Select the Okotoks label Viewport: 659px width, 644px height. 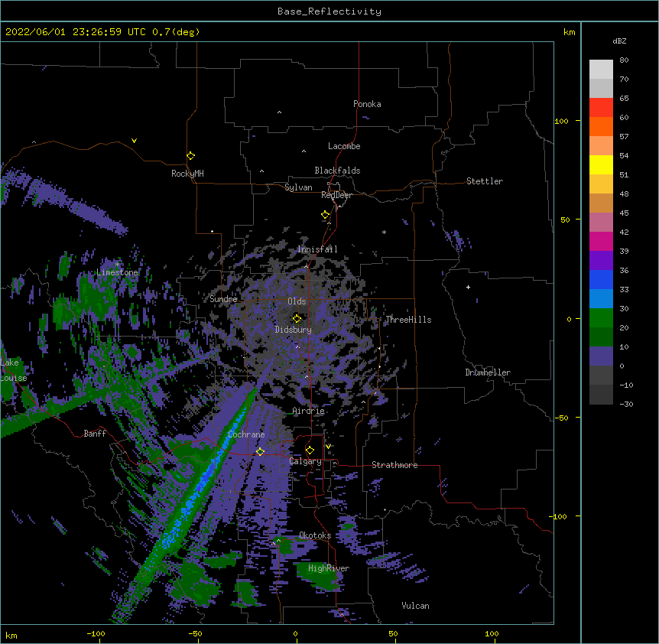pyautogui.click(x=315, y=535)
